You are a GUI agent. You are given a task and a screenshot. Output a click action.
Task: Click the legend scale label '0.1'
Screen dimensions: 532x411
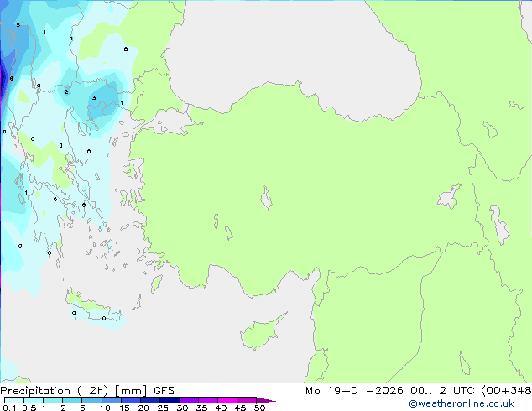pos(9,408)
